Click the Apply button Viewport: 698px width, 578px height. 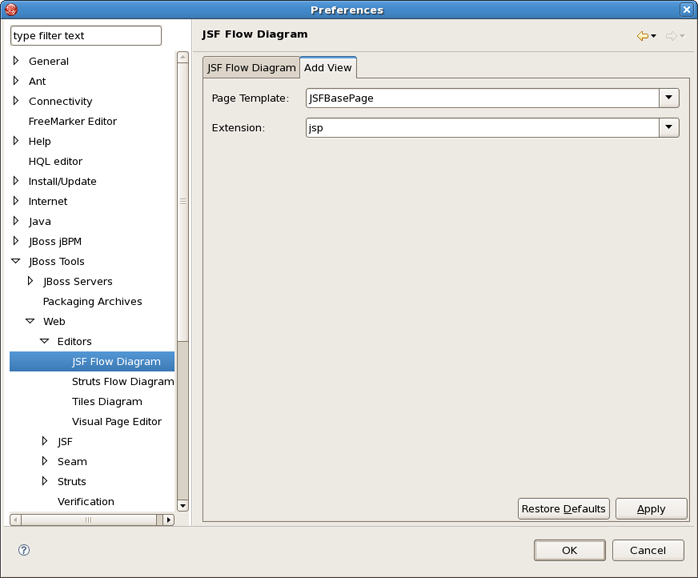[651, 509]
